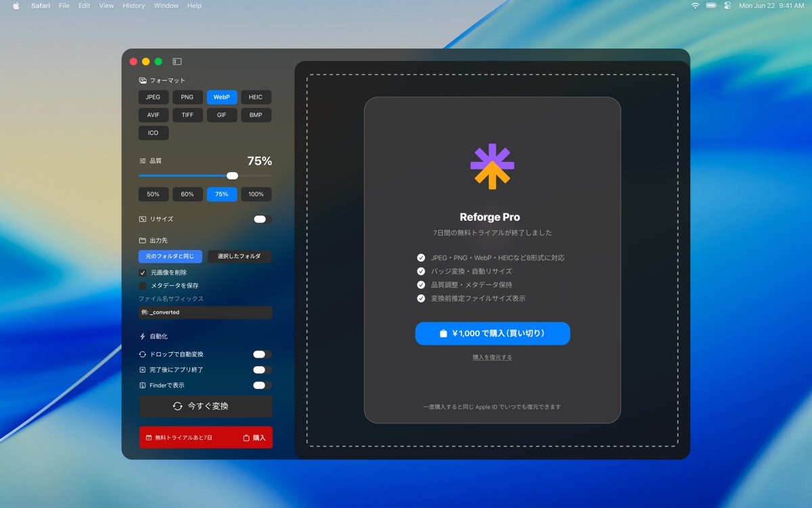Click ¥1,000 で購入 purchase button

click(x=493, y=333)
